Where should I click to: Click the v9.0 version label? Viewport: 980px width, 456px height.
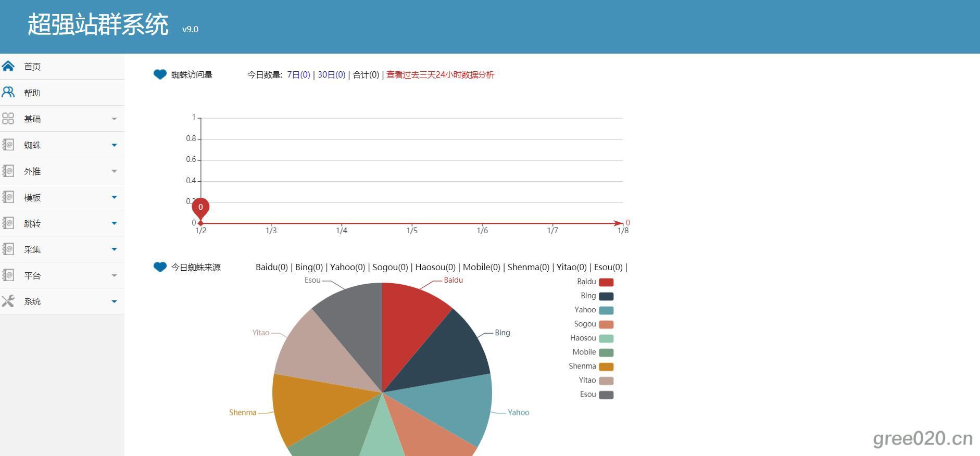tap(190, 29)
